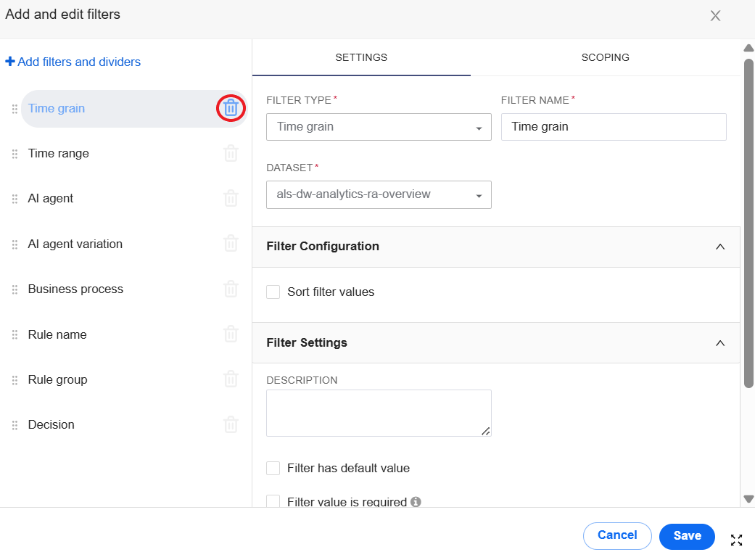Click the Decision drag handle
This screenshot has height=560, width=755.
tap(15, 425)
